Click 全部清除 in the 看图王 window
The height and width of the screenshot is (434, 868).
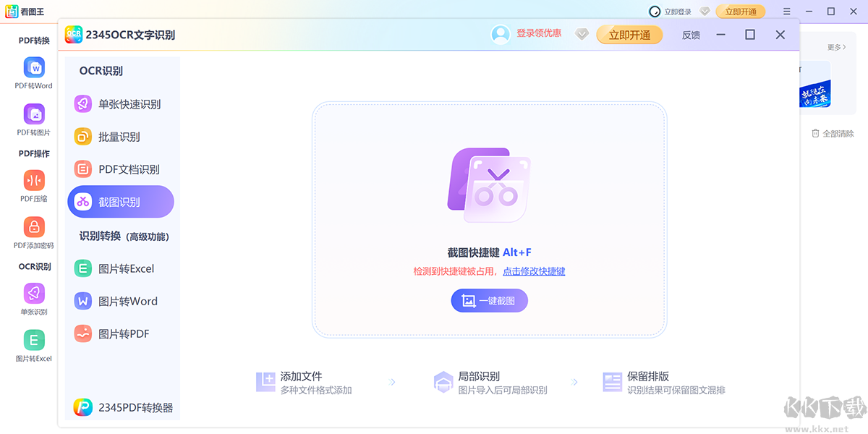point(833,134)
